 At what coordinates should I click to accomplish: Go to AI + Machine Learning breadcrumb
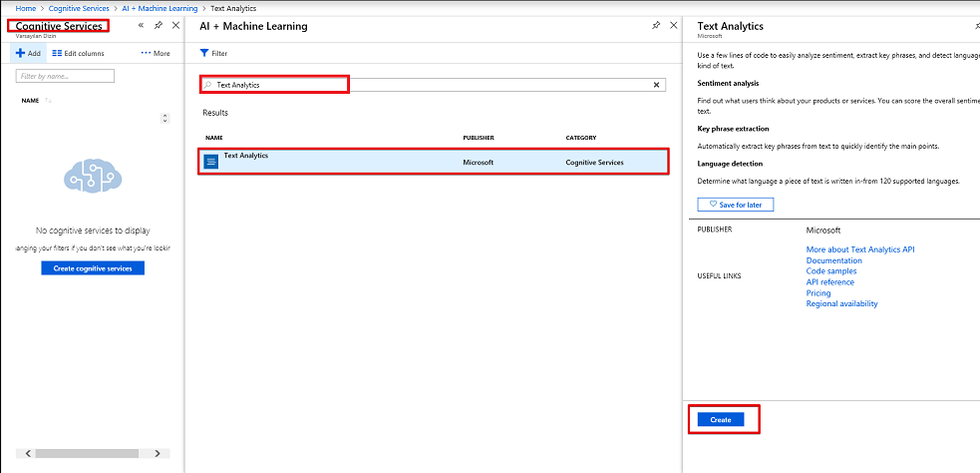pos(160,8)
